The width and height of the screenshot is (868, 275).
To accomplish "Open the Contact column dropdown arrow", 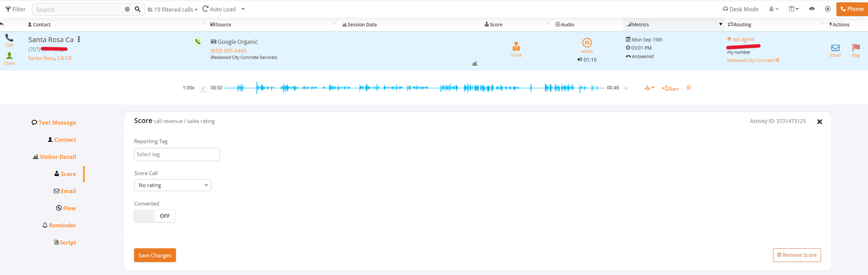I will coord(203,24).
